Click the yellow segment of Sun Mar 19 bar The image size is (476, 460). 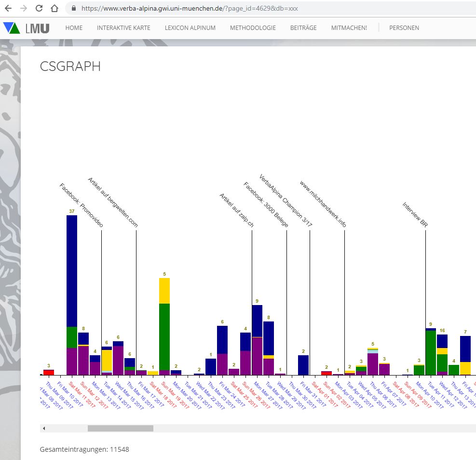pos(164,291)
